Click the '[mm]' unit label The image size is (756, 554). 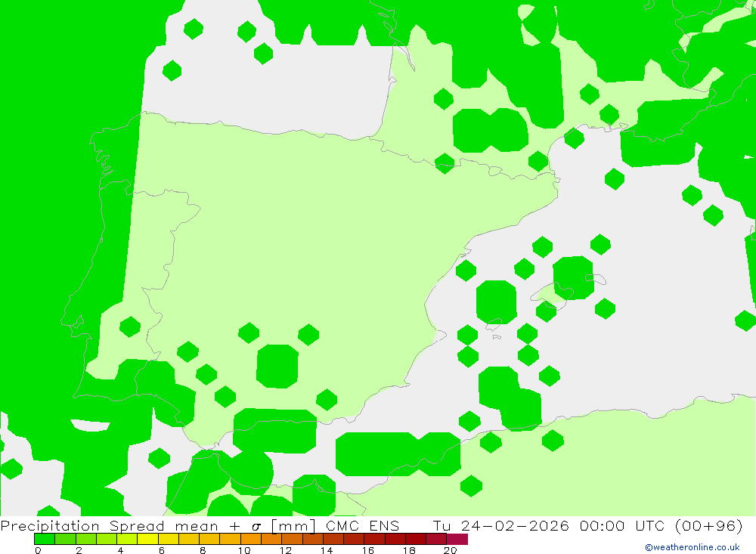coord(293,525)
